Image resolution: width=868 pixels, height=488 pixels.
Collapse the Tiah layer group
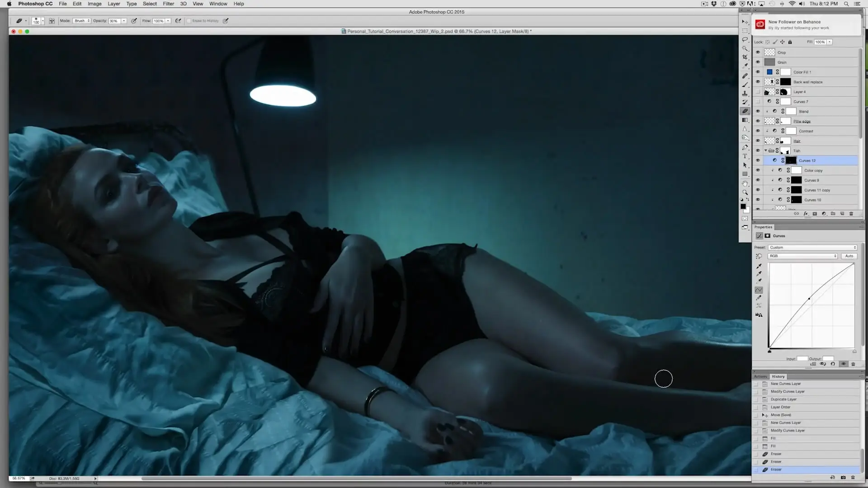click(766, 151)
